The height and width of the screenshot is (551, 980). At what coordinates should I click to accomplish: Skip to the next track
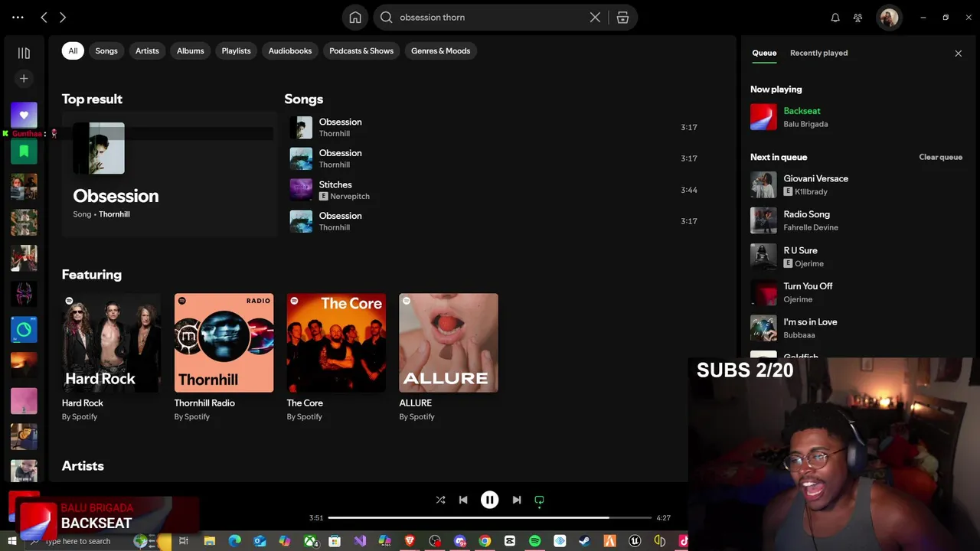pyautogui.click(x=517, y=500)
